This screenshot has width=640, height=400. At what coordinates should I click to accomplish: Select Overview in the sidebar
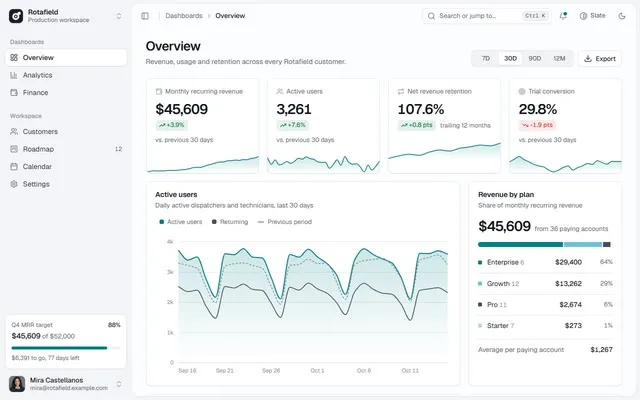tap(66, 58)
